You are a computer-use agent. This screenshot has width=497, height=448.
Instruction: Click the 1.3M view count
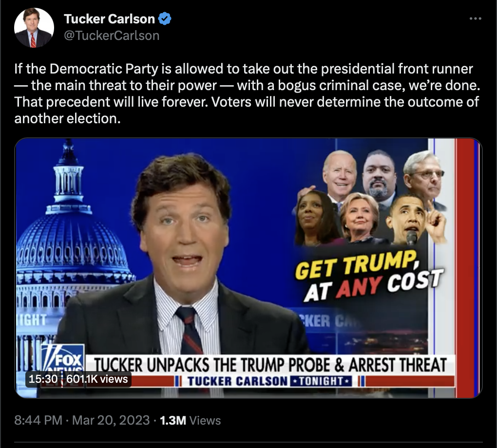(x=173, y=420)
